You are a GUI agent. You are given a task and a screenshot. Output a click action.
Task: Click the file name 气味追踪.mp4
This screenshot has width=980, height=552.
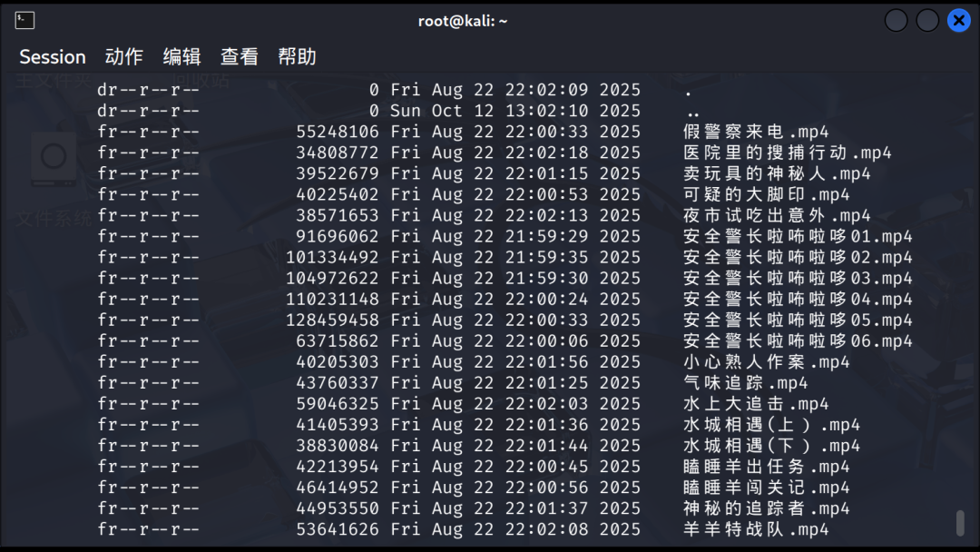[745, 383]
